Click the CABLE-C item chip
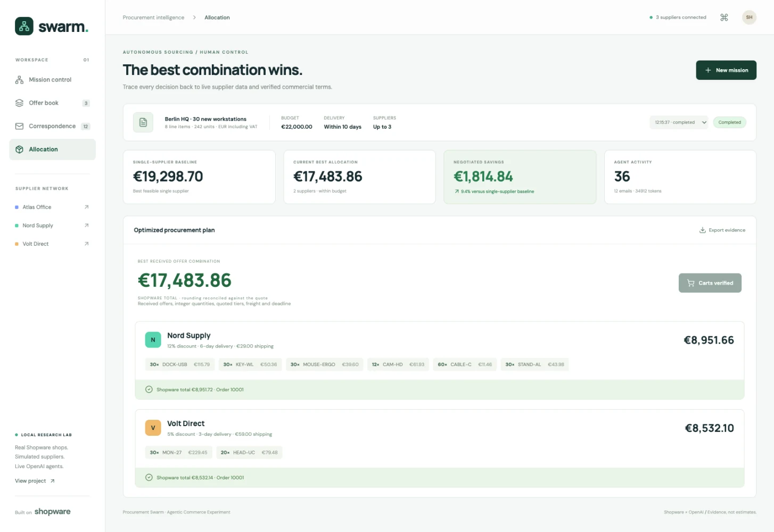Image resolution: width=774 pixels, height=532 pixels. [x=465, y=364]
